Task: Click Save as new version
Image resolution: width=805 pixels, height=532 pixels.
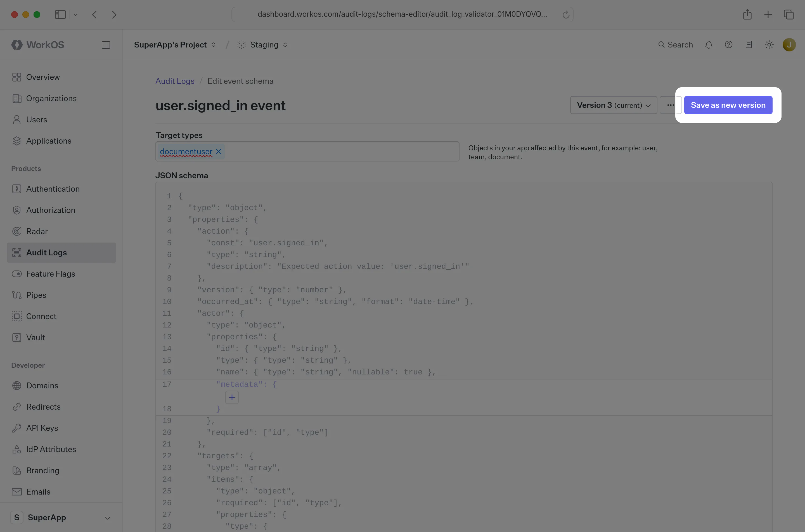Action: coord(728,105)
